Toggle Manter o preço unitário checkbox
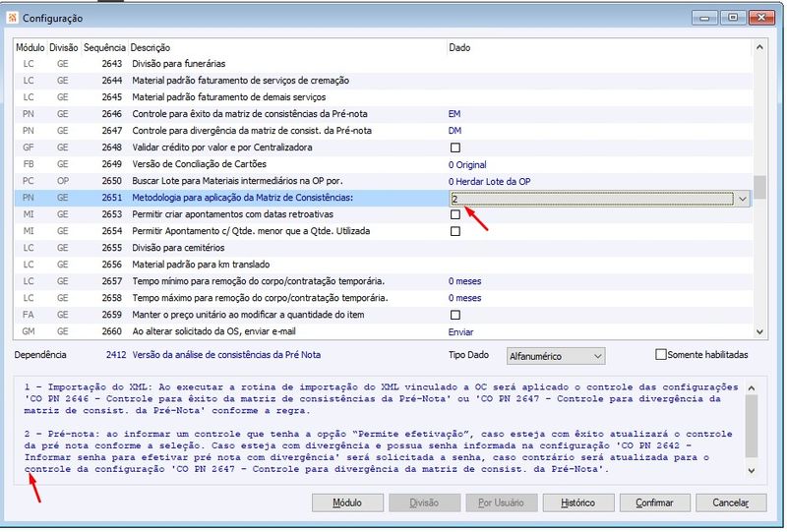The height and width of the screenshot is (532, 787). pyautogui.click(x=455, y=315)
